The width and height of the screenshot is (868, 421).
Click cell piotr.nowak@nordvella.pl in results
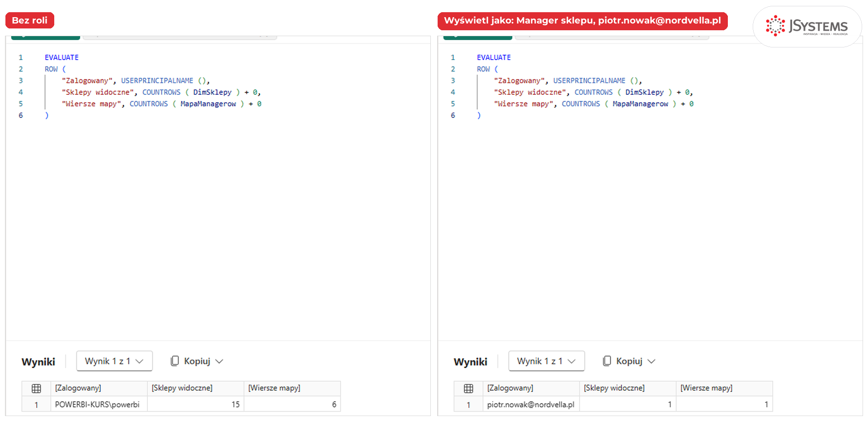(x=531, y=404)
